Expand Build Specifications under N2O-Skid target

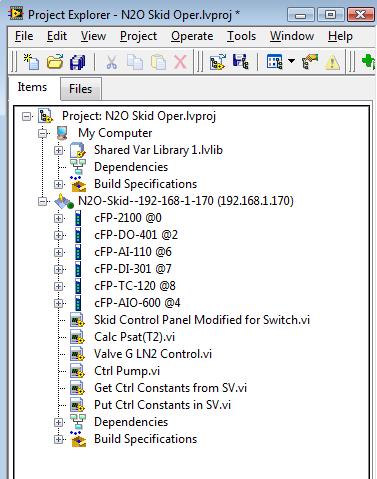click(58, 439)
